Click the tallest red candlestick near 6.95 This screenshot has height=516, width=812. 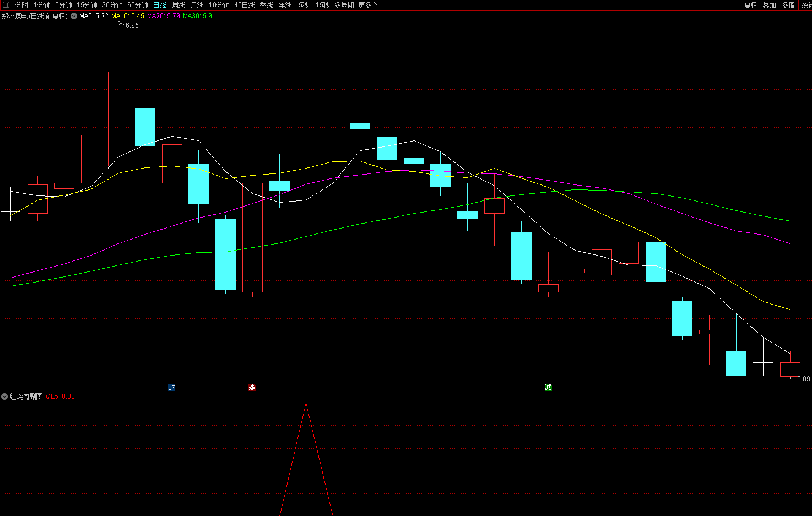point(118,118)
